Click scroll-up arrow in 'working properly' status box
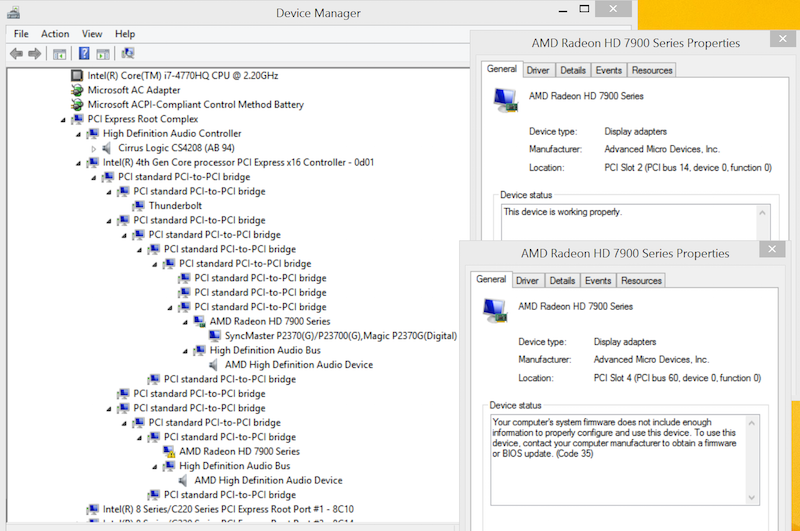The height and width of the screenshot is (531, 800). (x=762, y=213)
